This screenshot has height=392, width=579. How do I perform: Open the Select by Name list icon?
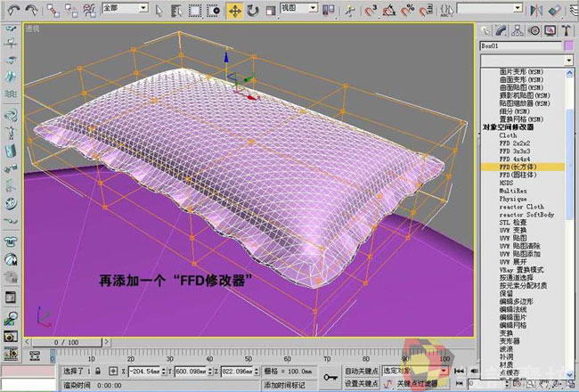pos(177,11)
